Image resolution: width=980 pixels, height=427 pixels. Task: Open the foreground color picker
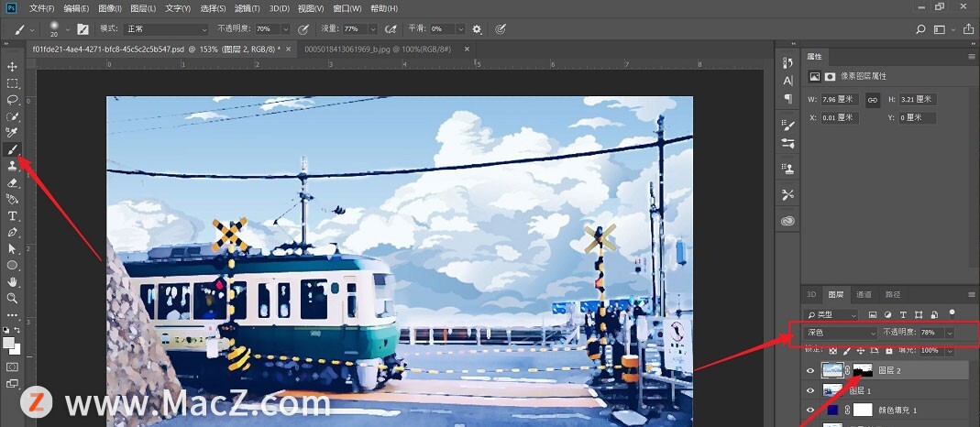tap(9, 343)
